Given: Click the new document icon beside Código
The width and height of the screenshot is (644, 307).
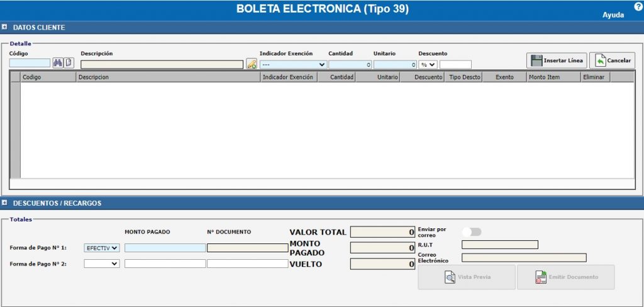Looking at the screenshot, I should (x=69, y=63).
